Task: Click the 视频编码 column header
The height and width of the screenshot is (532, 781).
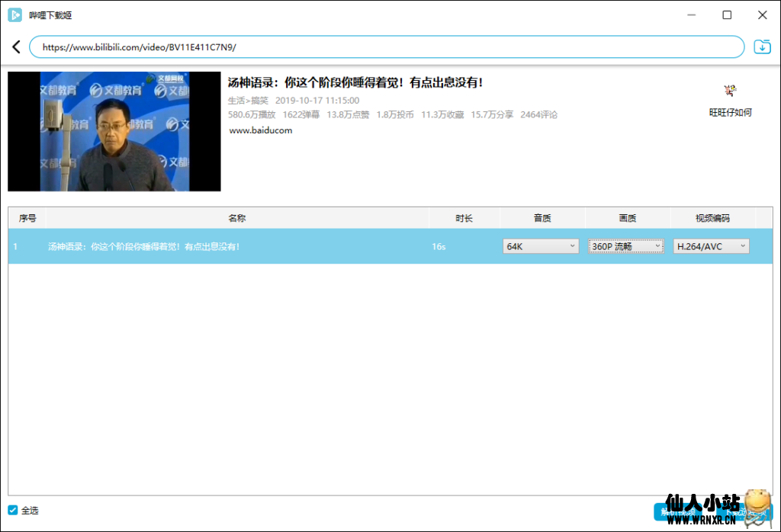Action: click(712, 218)
